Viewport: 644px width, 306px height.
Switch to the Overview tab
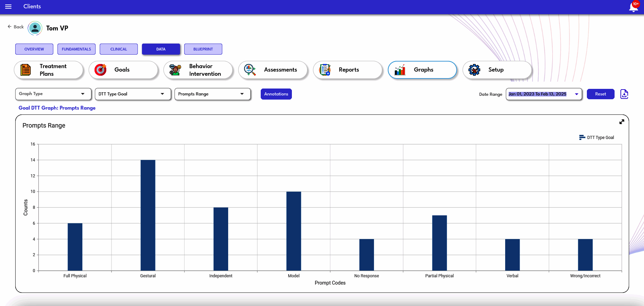click(x=34, y=49)
